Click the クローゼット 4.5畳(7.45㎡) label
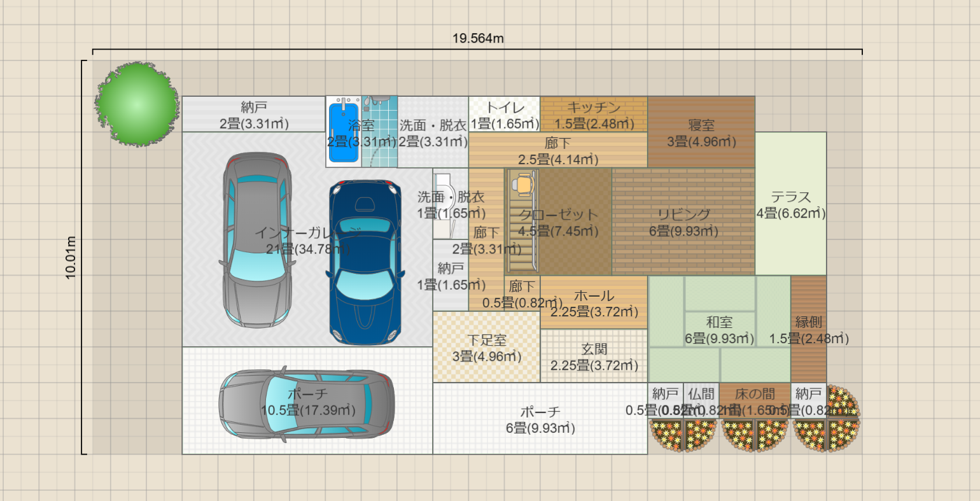980x501 pixels. point(558,223)
